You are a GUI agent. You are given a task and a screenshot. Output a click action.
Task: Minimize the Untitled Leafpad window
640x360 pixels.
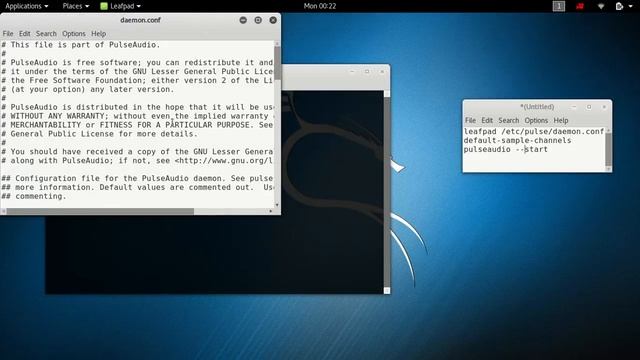tap(574, 107)
